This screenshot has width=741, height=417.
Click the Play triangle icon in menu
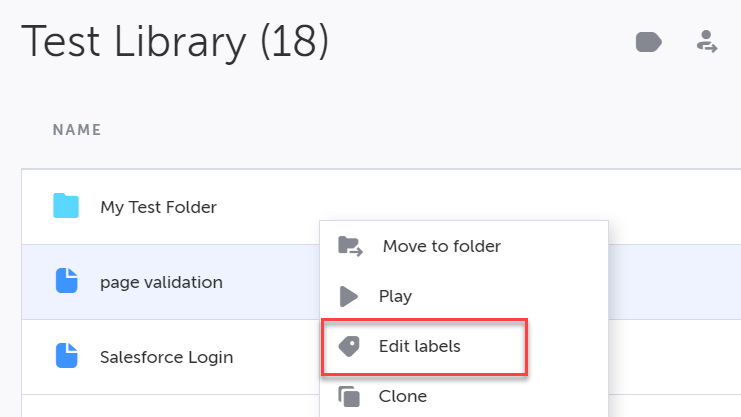click(x=349, y=296)
